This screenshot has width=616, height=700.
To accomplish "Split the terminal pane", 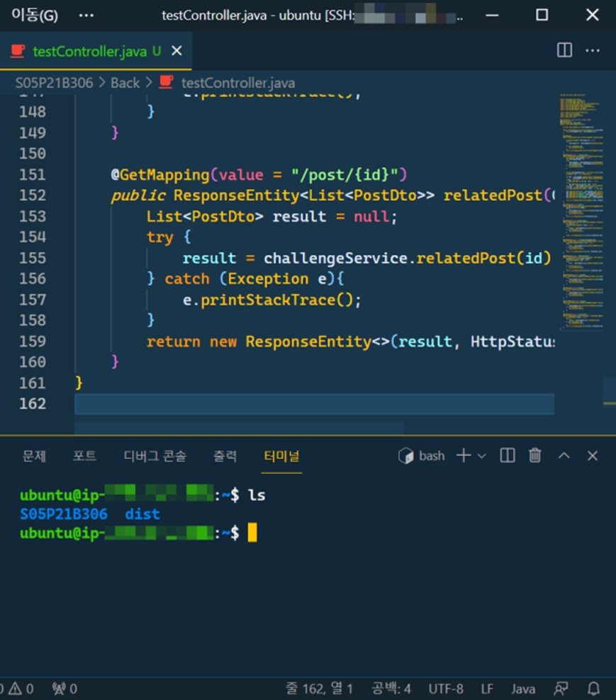I will [508, 456].
